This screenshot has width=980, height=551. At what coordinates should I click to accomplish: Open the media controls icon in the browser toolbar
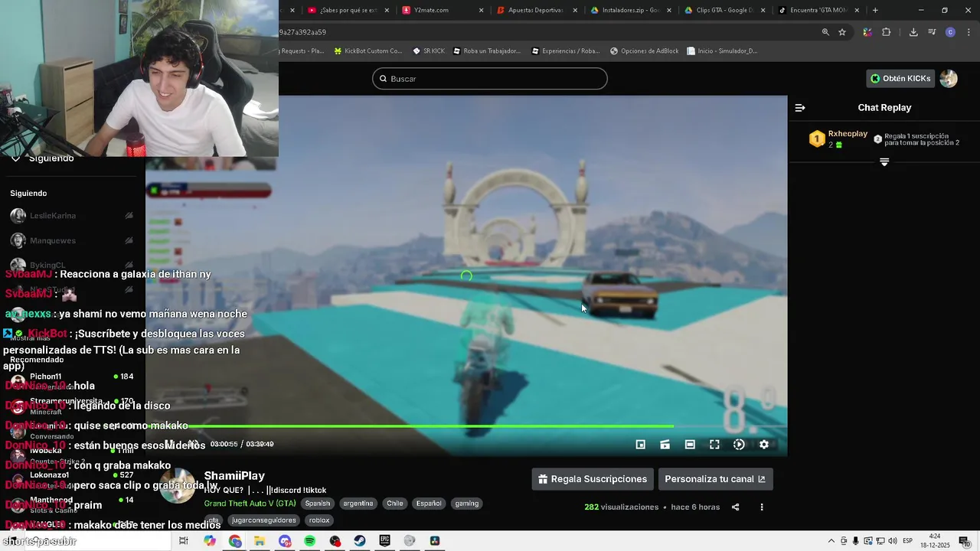[x=932, y=32]
